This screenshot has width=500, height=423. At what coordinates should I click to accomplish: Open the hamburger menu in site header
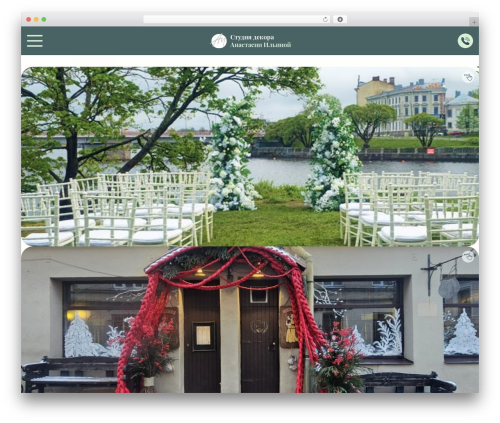[35, 41]
